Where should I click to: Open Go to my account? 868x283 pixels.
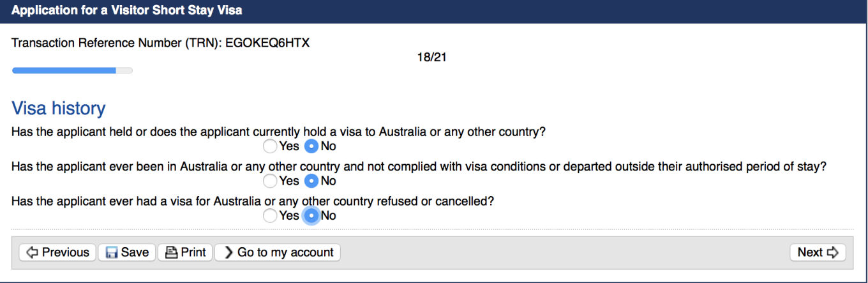278,252
